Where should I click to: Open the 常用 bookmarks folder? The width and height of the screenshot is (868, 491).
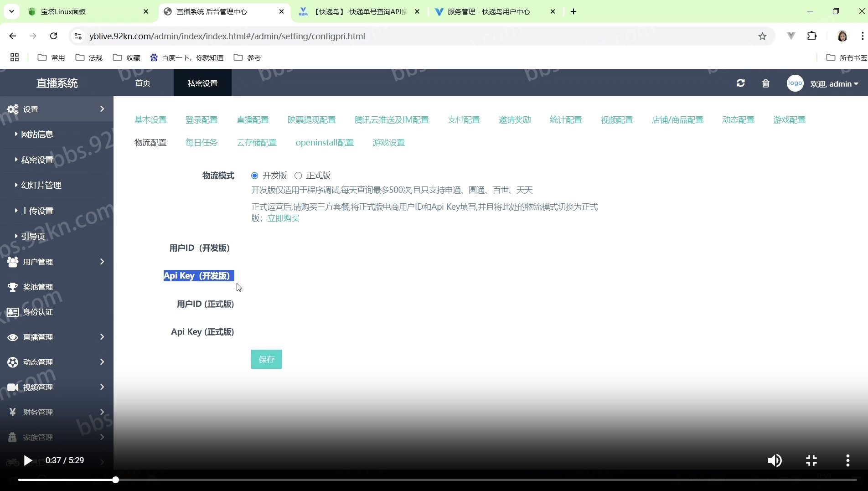[51, 57]
